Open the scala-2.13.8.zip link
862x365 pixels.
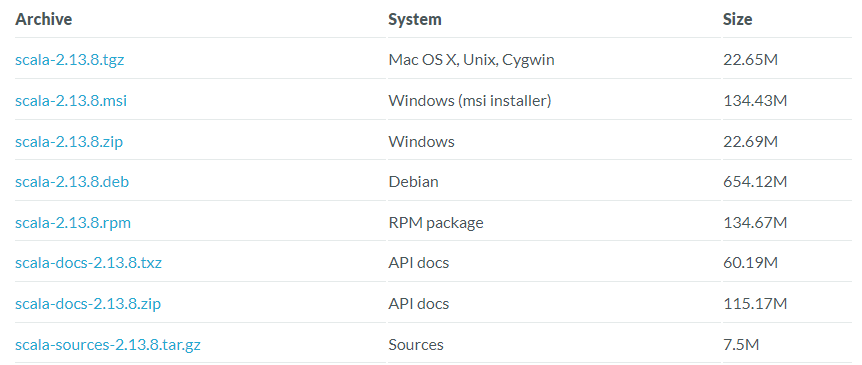tap(69, 141)
